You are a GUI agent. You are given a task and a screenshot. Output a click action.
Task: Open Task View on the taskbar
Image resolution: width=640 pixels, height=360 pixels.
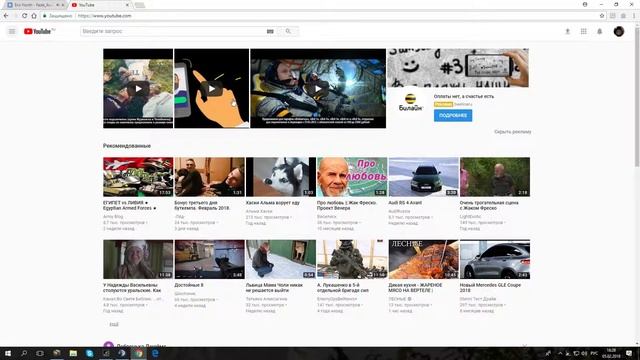pyautogui.click(x=40, y=353)
